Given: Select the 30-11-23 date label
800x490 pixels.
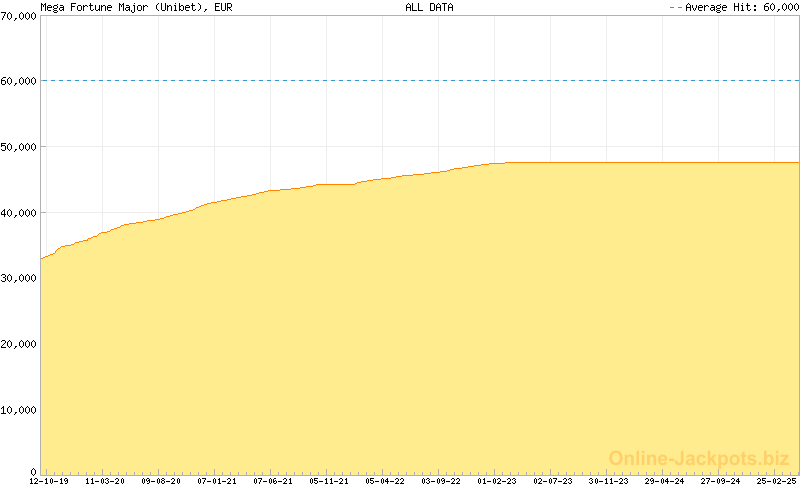Looking at the screenshot, I should click(609, 481).
